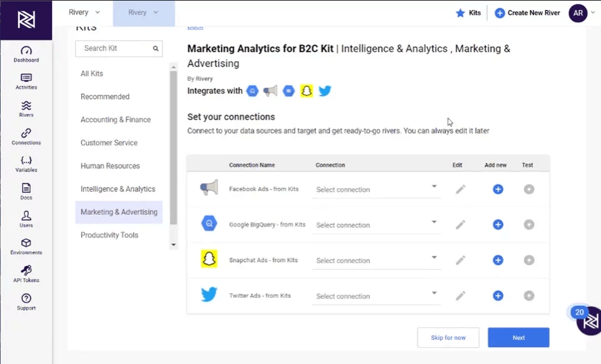Viewport: 601px width, 364px height.
Task: Test the Snapchat Ads connection
Action: pyautogui.click(x=529, y=260)
